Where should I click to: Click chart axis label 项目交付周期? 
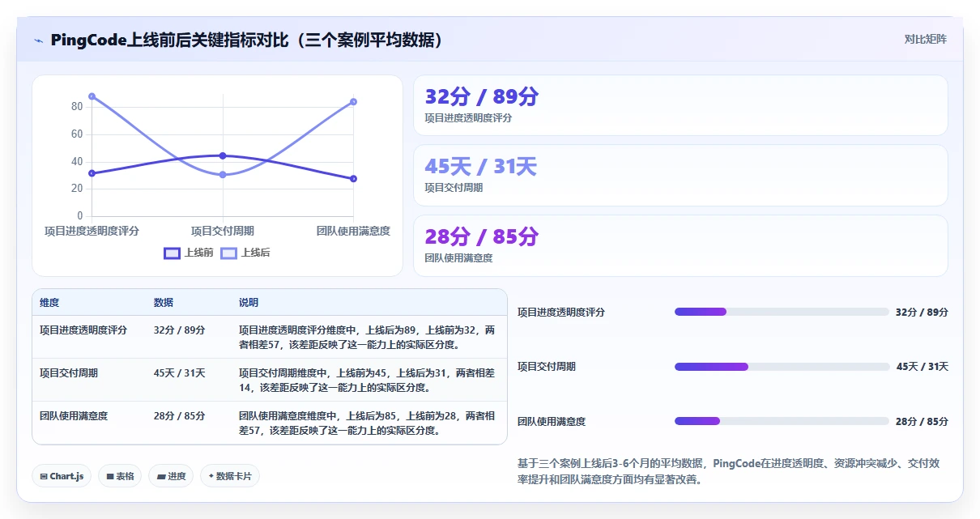(223, 232)
